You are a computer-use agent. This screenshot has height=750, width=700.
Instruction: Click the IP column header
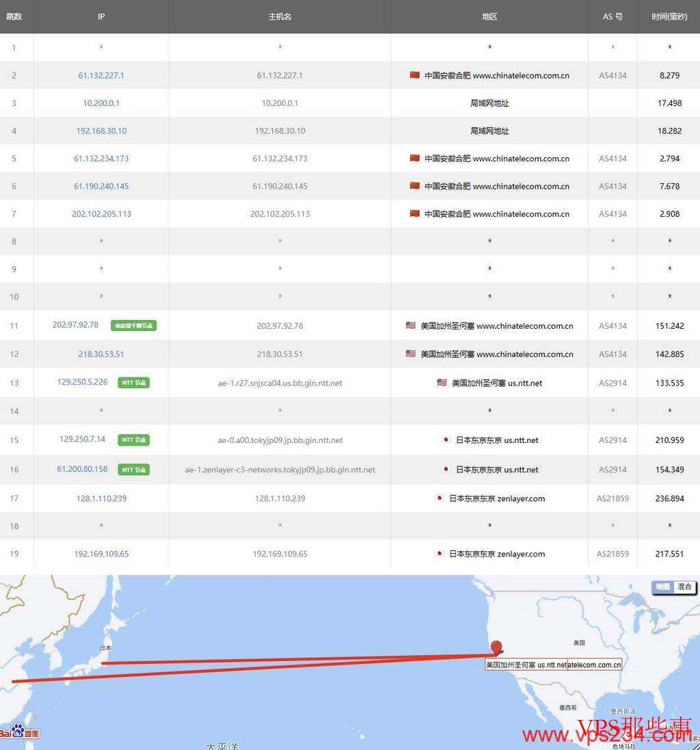(101, 16)
